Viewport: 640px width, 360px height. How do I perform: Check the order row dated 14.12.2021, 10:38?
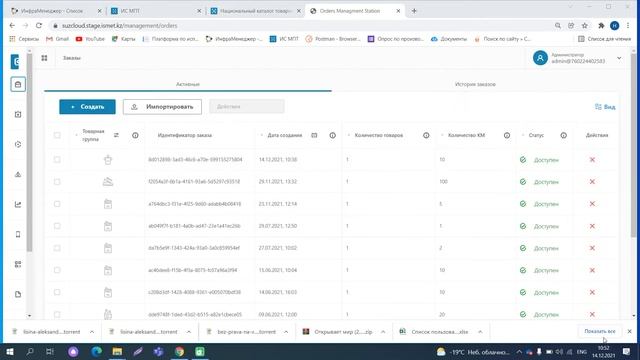[57, 160]
